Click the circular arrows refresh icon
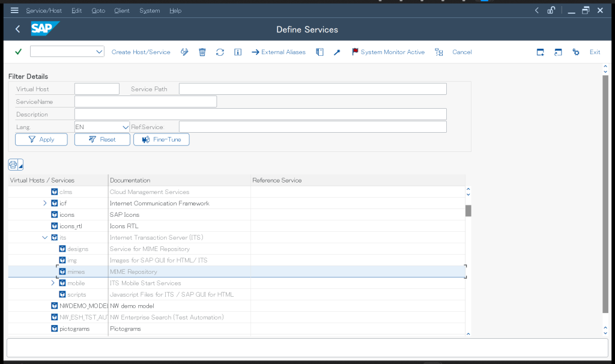Screen dimensions: 615x364 (220, 52)
